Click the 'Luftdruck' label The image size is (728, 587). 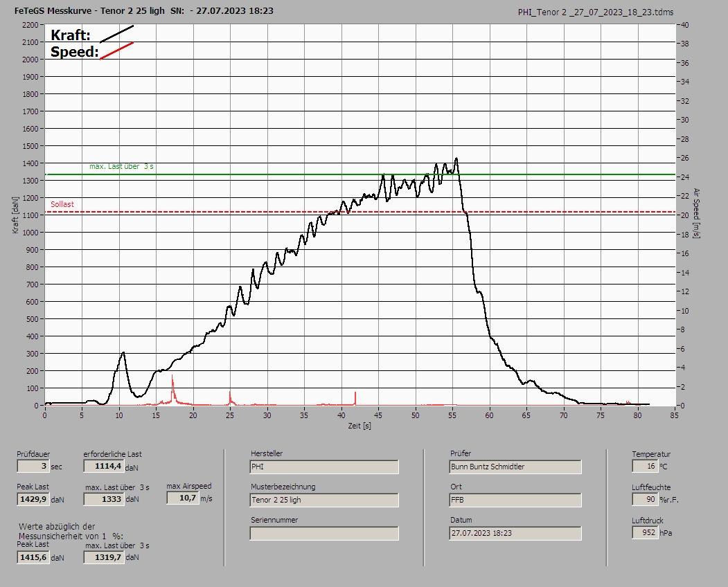648,521
